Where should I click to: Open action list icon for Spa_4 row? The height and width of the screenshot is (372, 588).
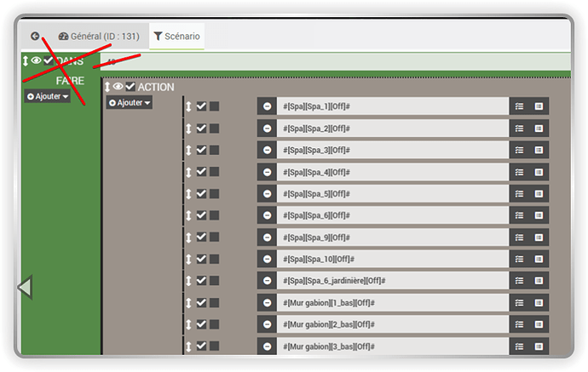pos(519,172)
